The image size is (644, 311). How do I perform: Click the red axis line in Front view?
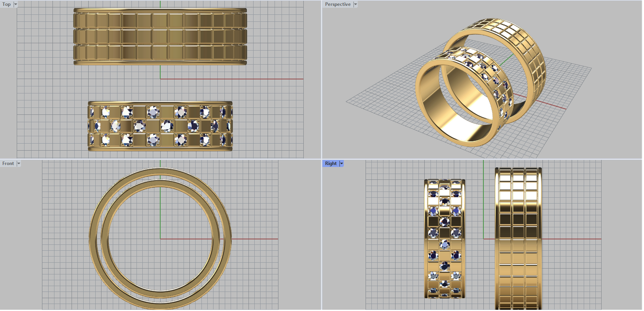[254, 239]
